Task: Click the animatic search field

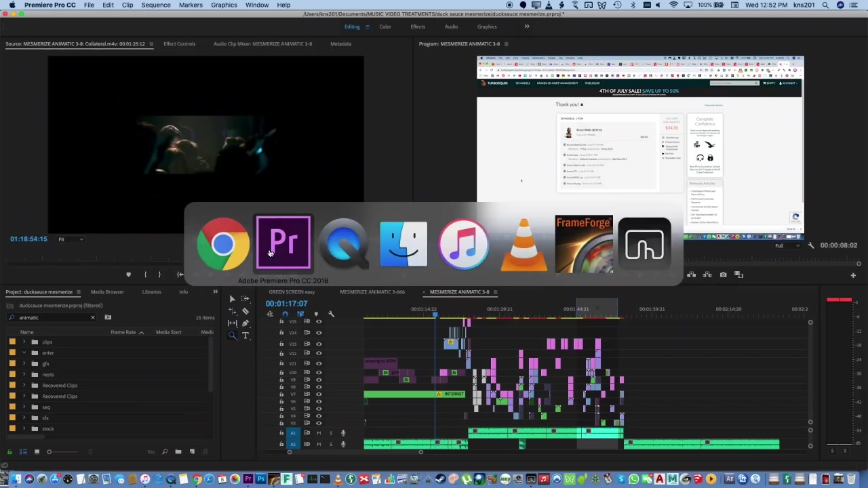Action: click(52, 317)
